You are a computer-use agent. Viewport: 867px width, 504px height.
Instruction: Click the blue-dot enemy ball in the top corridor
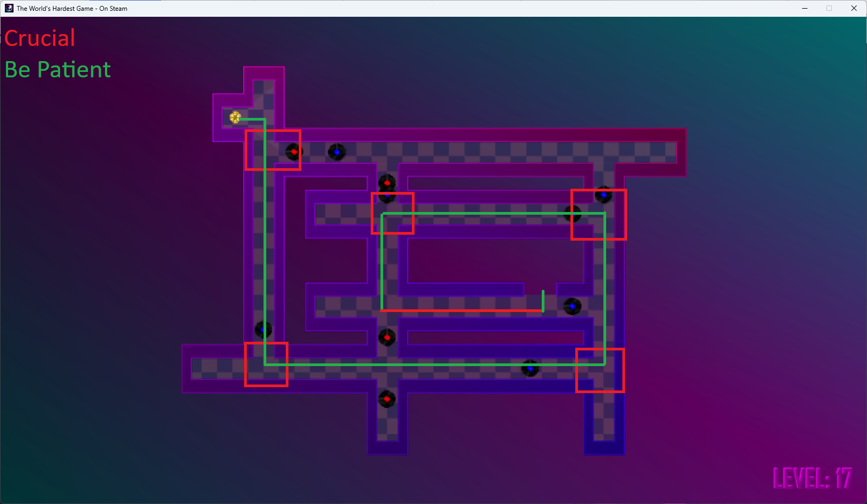pos(337,152)
